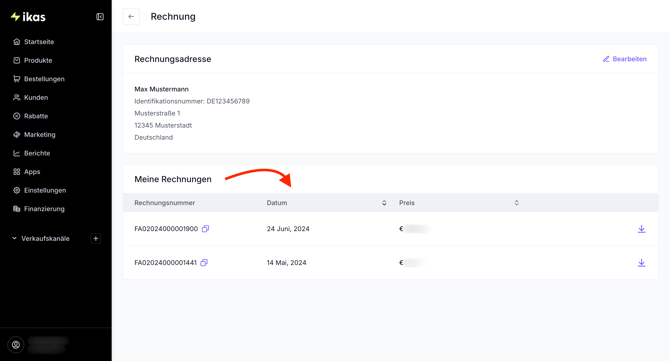The width and height of the screenshot is (670, 361).
Task: Add a sales channel with plus icon
Action: (x=96, y=238)
